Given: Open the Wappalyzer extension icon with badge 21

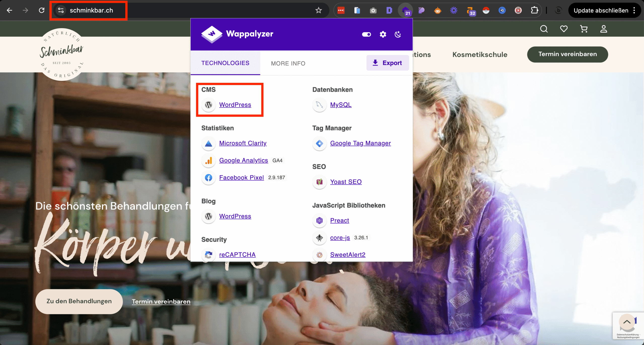Looking at the screenshot, I should point(406,11).
